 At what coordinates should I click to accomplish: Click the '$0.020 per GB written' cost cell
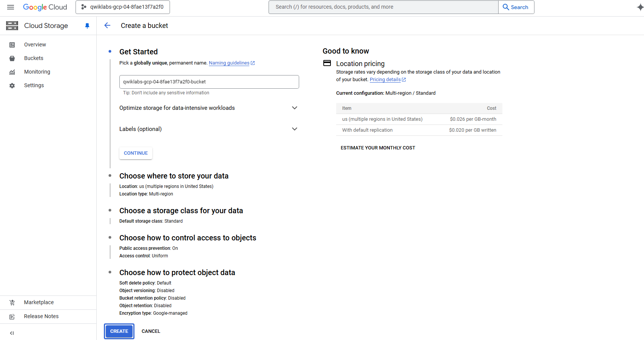pos(473,130)
